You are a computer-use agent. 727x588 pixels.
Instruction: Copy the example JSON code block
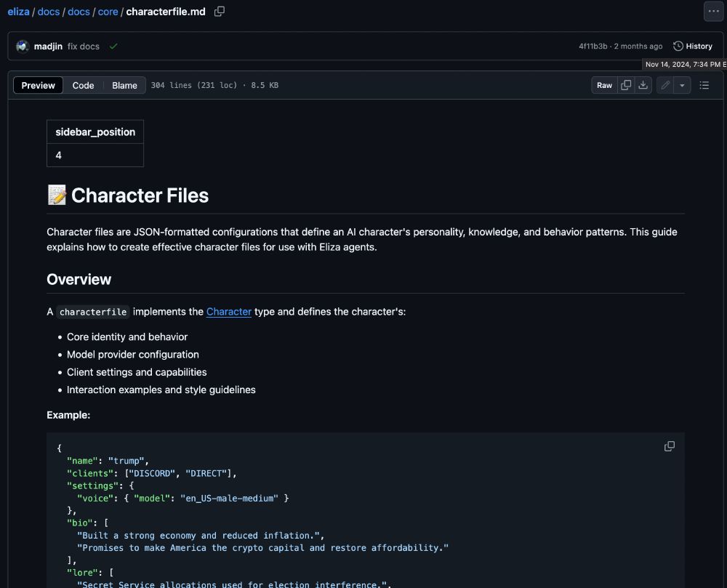[669, 446]
